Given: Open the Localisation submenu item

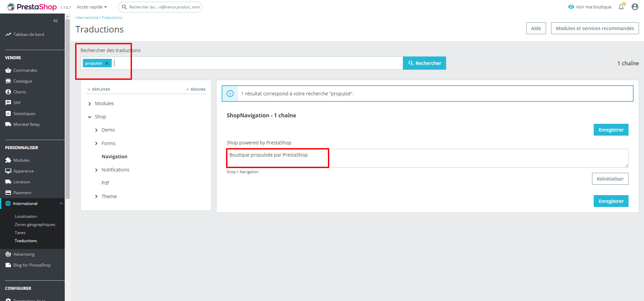Looking at the screenshot, I should point(26,216).
